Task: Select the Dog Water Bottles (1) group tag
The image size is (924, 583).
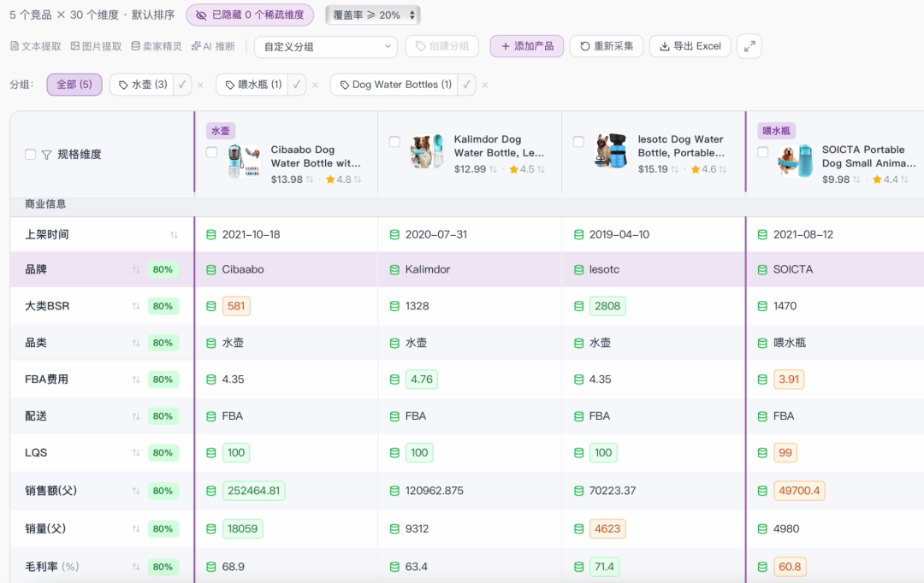Action: (394, 85)
